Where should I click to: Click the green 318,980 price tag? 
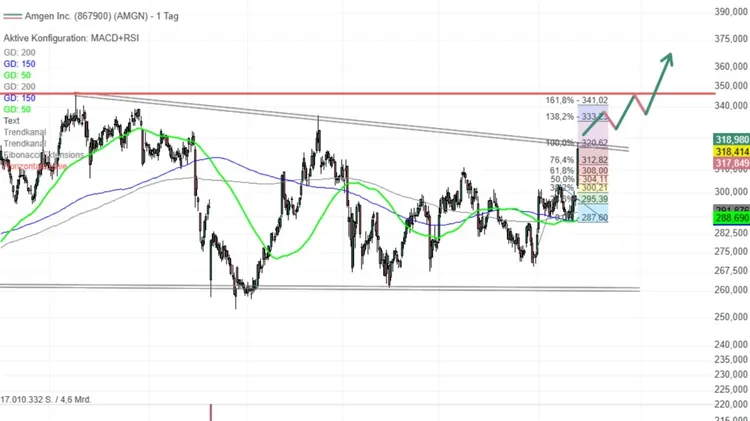(732, 139)
